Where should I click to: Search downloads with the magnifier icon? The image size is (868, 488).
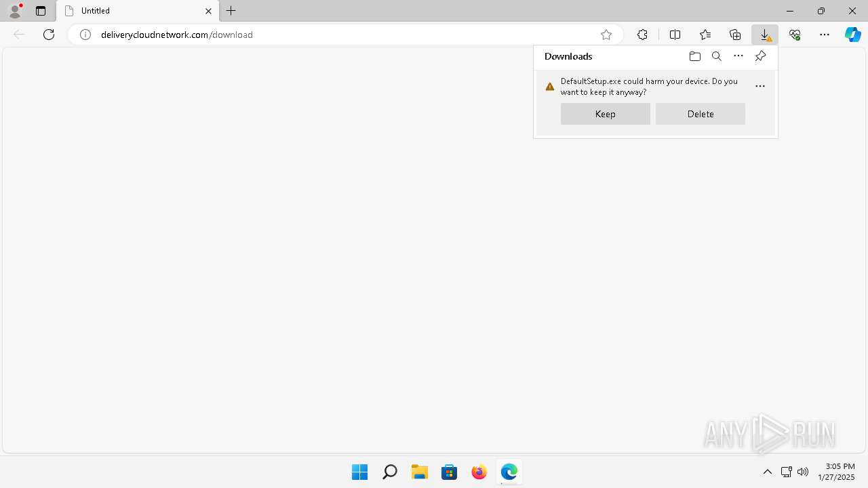[x=717, y=56]
